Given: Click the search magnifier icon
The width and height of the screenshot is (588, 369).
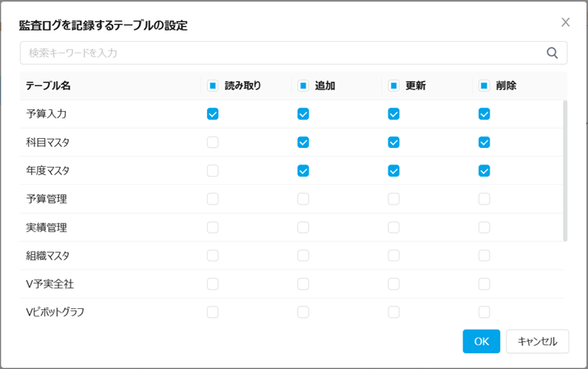Looking at the screenshot, I should coord(553,53).
